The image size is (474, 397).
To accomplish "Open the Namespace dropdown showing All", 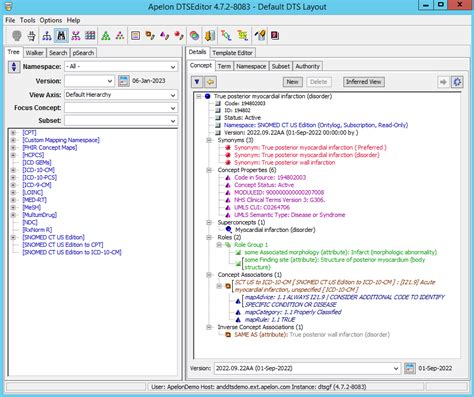I will tap(121, 67).
